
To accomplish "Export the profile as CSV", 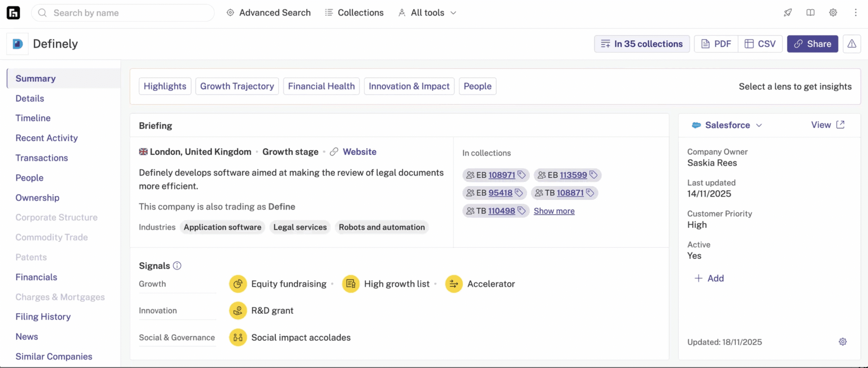I will 760,44.
